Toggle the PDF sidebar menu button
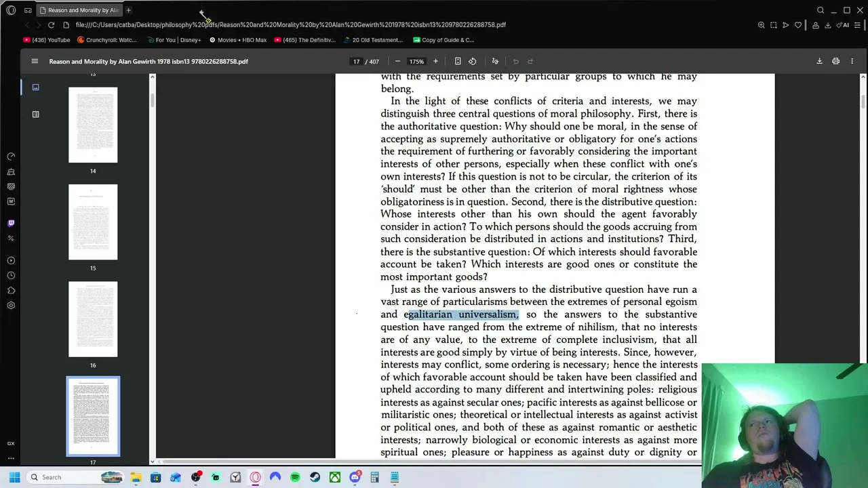This screenshot has height=488, width=868. pyautogui.click(x=35, y=61)
